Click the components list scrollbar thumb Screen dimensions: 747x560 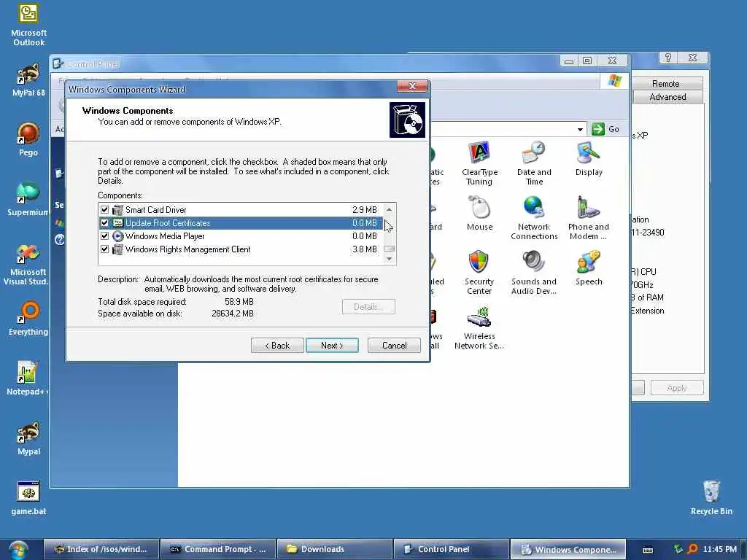click(x=390, y=249)
